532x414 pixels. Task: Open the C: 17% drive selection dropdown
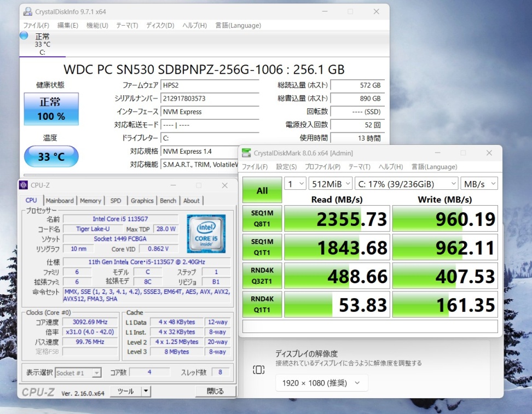(407, 183)
